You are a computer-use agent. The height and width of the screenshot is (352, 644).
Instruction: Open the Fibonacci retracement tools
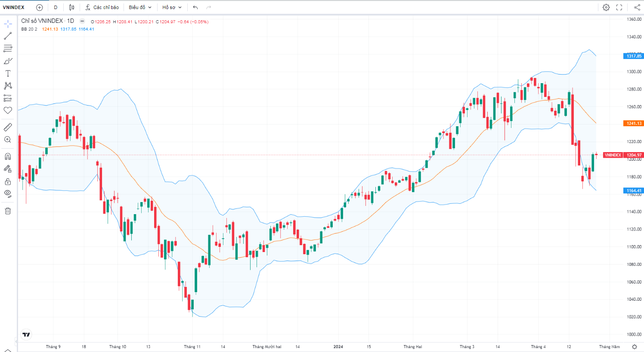point(8,48)
